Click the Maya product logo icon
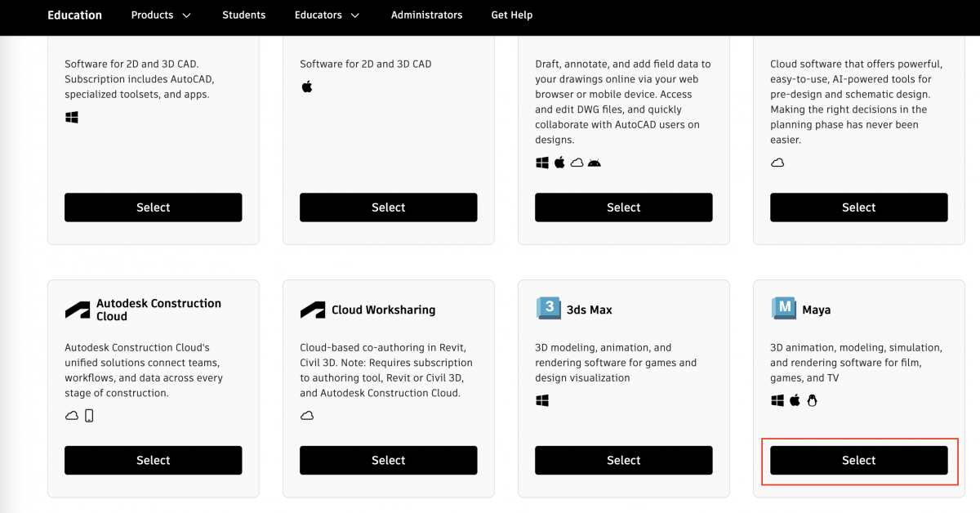 click(783, 309)
